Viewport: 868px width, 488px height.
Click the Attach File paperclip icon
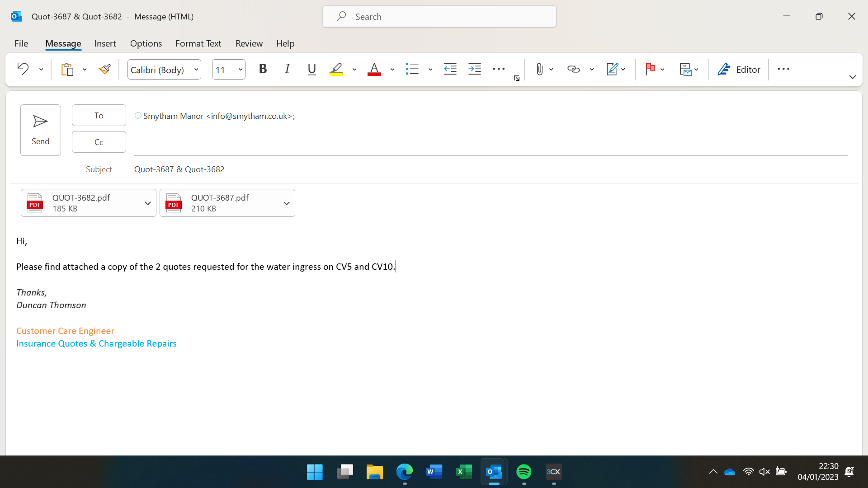[x=539, y=69]
